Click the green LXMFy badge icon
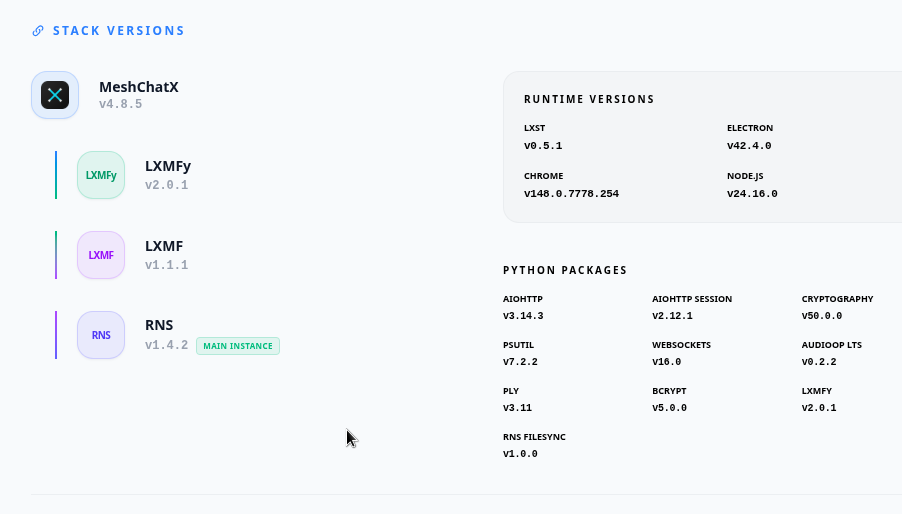Image resolution: width=902 pixels, height=514 pixels. point(101,175)
